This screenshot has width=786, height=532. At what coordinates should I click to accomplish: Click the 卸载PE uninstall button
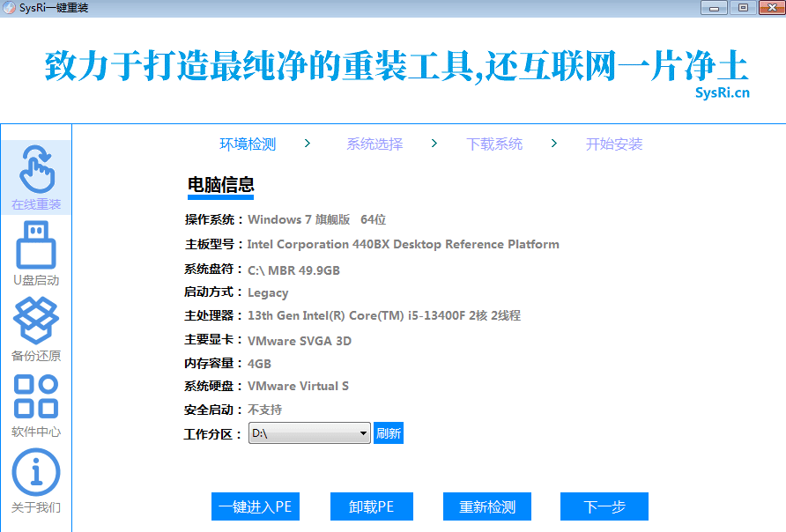(371, 506)
